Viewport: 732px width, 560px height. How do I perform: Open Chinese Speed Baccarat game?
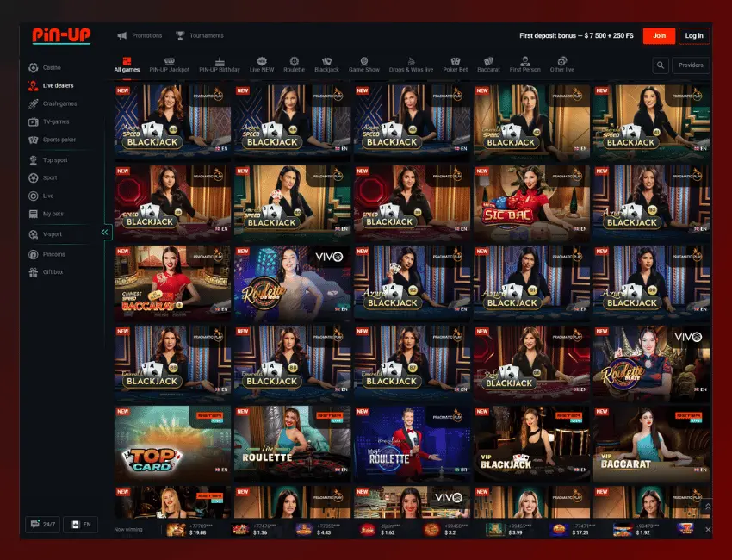(x=172, y=283)
